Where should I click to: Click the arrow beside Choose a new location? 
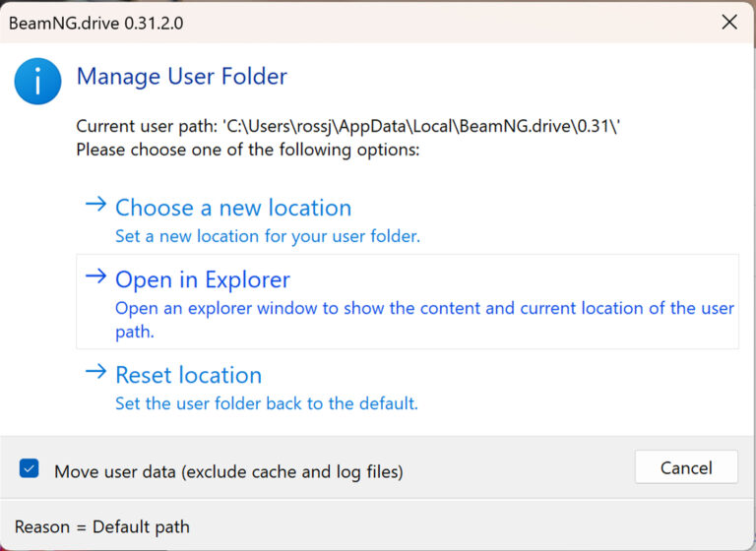(95, 206)
